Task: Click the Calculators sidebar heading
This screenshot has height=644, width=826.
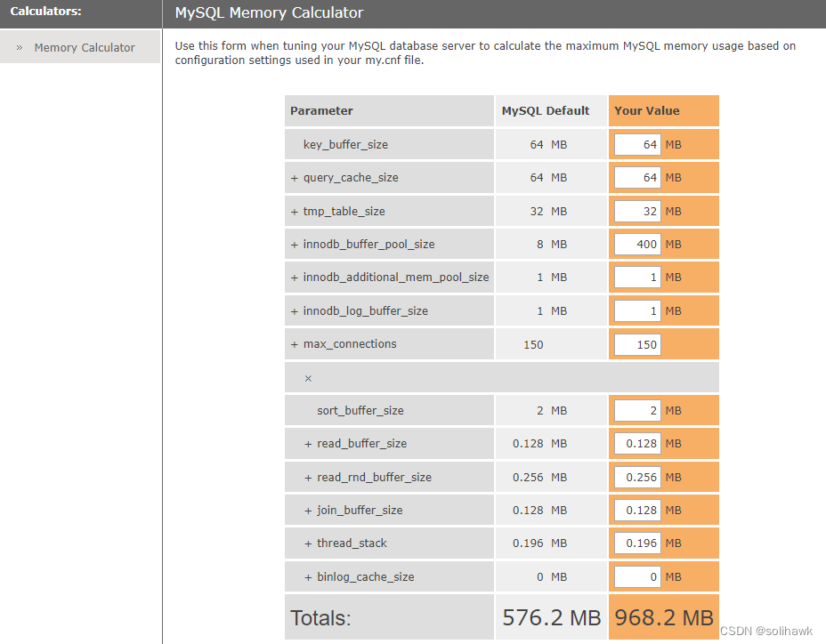Action: click(x=46, y=12)
